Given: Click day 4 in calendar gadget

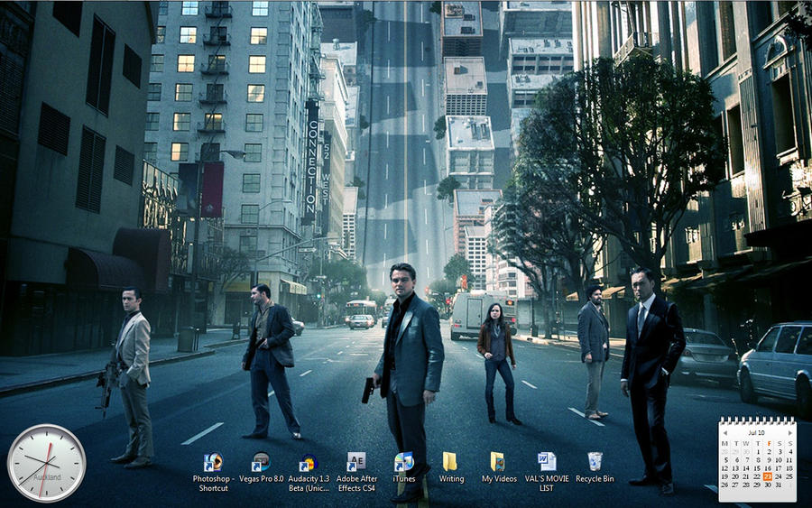Looking at the screenshot, I should [790, 452].
